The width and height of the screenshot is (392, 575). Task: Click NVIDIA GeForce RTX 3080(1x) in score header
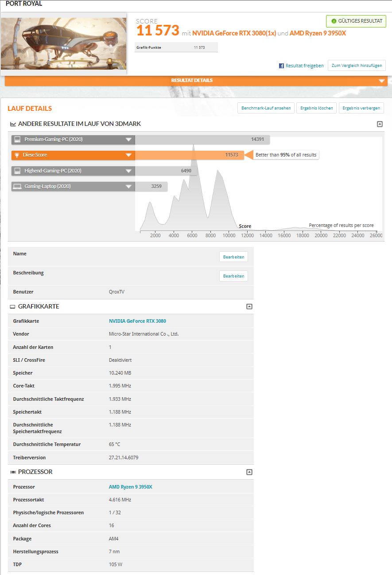pos(234,33)
